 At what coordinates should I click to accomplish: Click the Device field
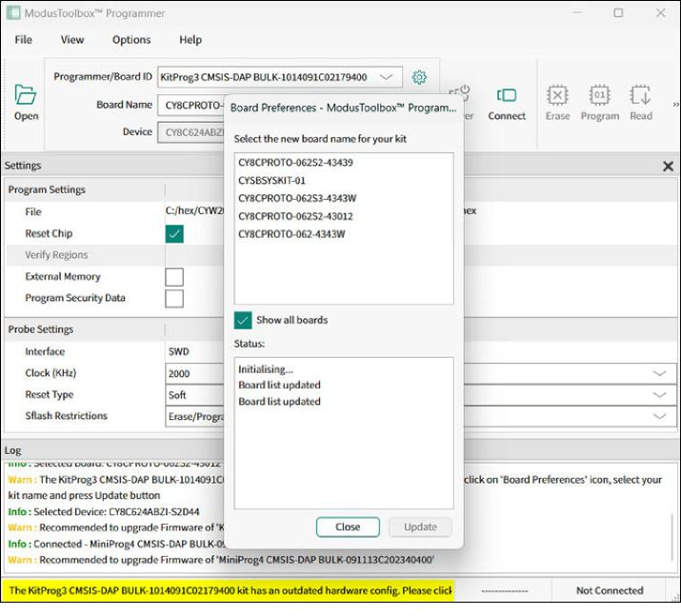[x=191, y=132]
